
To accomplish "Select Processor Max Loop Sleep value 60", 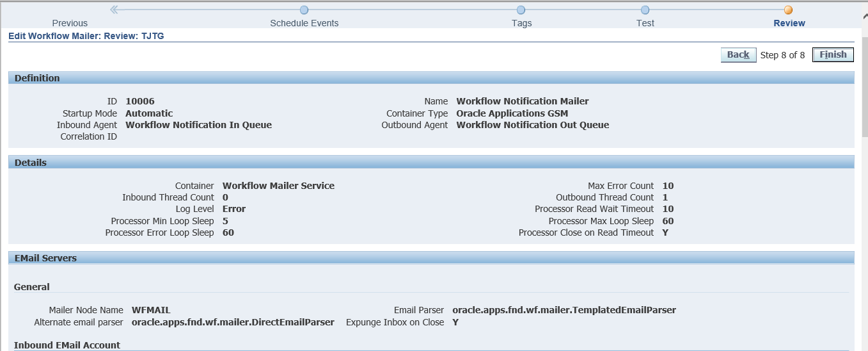I will [668, 221].
